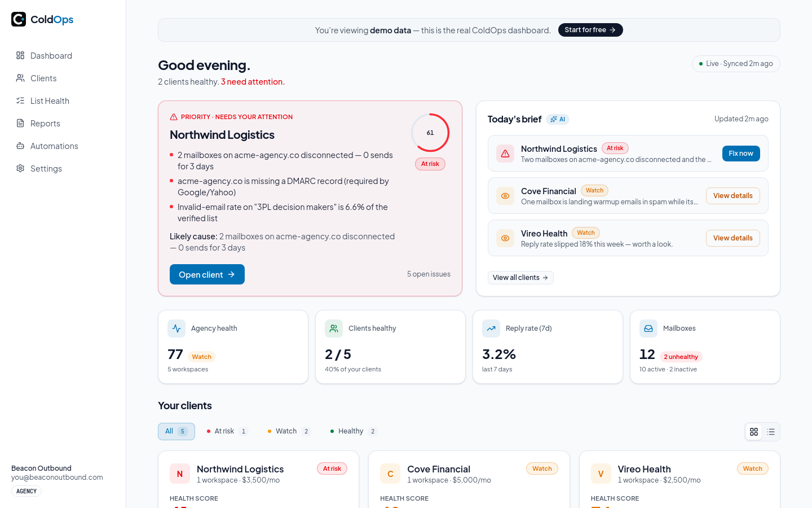Click the Vireo Health eye icon in brief

[505, 238]
